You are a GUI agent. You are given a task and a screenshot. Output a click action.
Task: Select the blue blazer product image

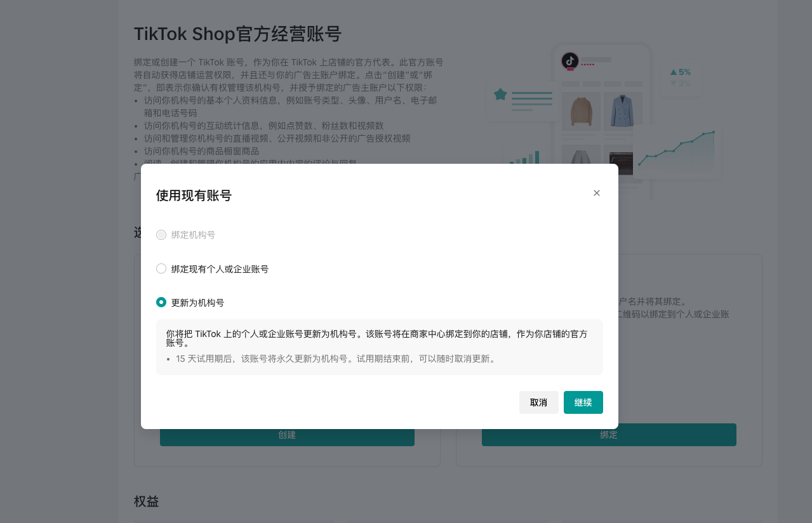[x=622, y=110]
